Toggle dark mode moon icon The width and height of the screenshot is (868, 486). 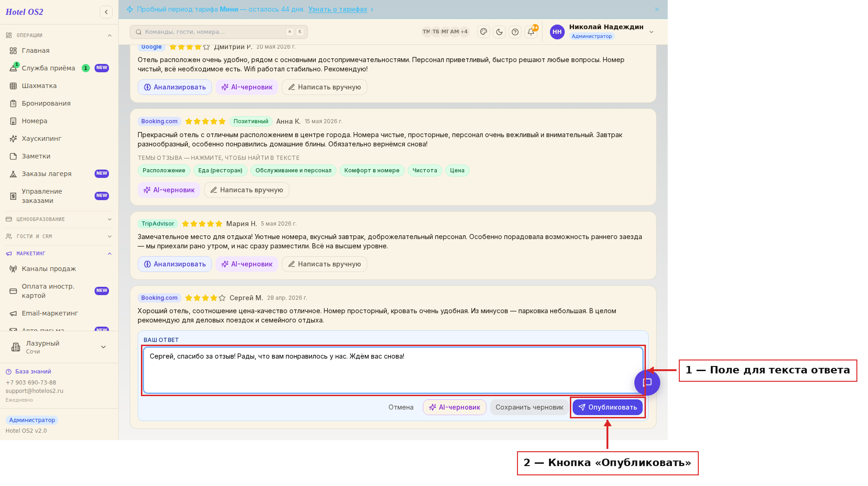click(x=499, y=32)
